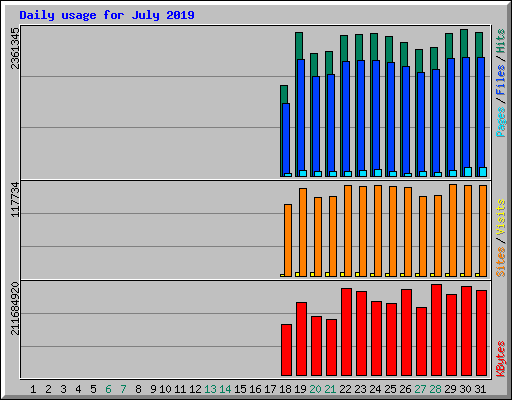Click day label 16 on x-axis
Screen dimensions: 512x400
[255, 389]
